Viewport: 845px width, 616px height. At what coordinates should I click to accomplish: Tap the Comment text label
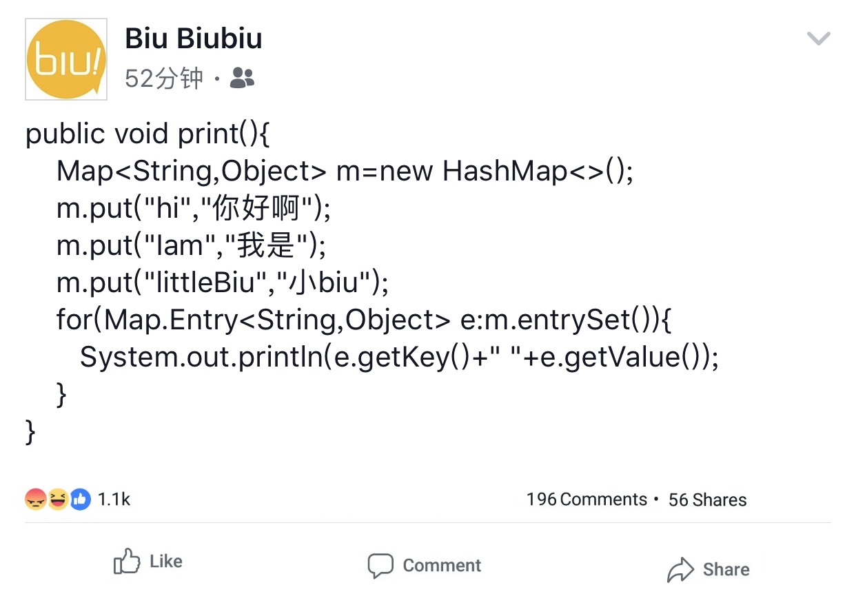[442, 566]
